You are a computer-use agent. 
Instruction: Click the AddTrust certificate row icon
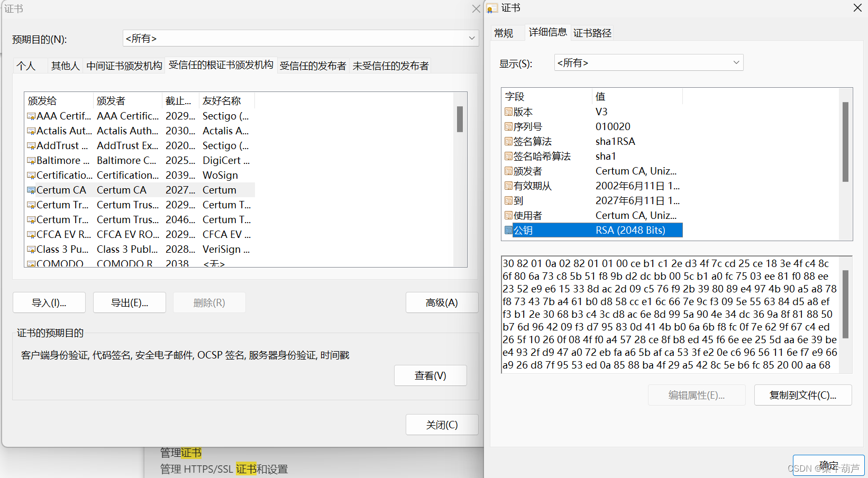[32, 146]
